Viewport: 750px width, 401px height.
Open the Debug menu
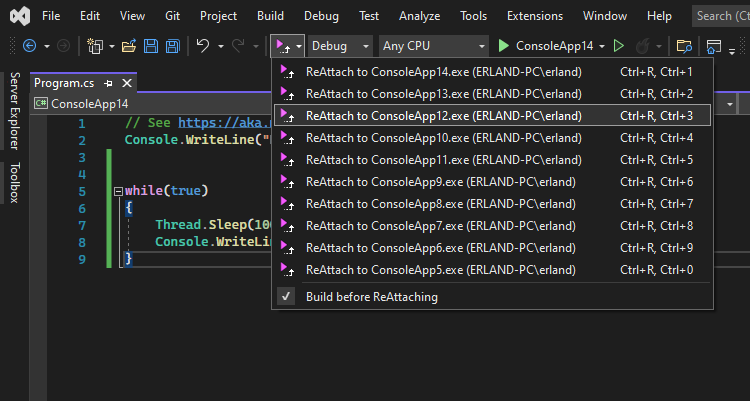click(321, 16)
